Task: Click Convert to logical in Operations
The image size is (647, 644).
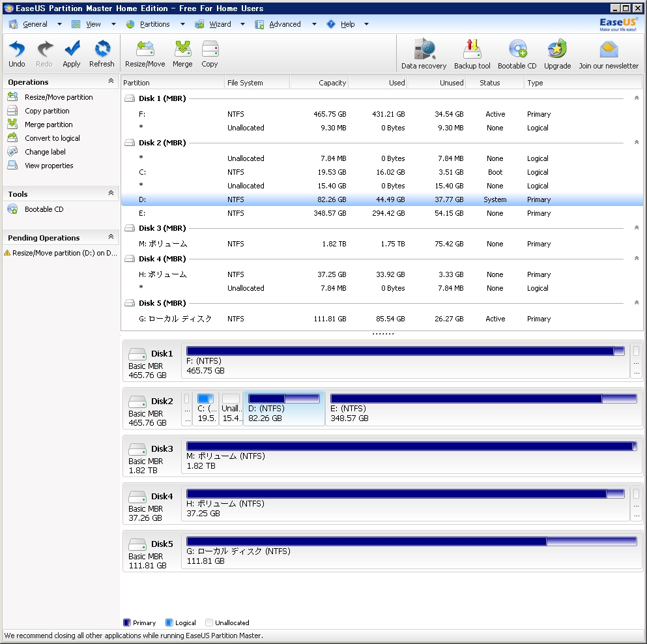Action: [x=52, y=138]
